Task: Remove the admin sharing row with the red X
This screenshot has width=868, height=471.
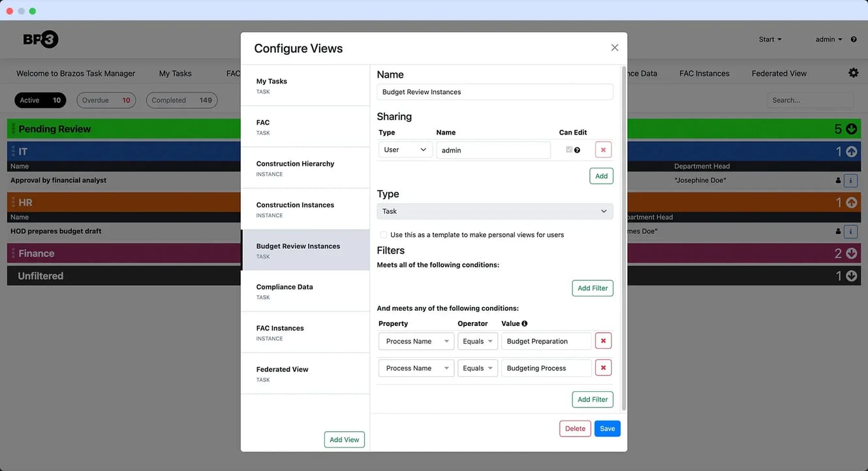Action: tap(603, 150)
